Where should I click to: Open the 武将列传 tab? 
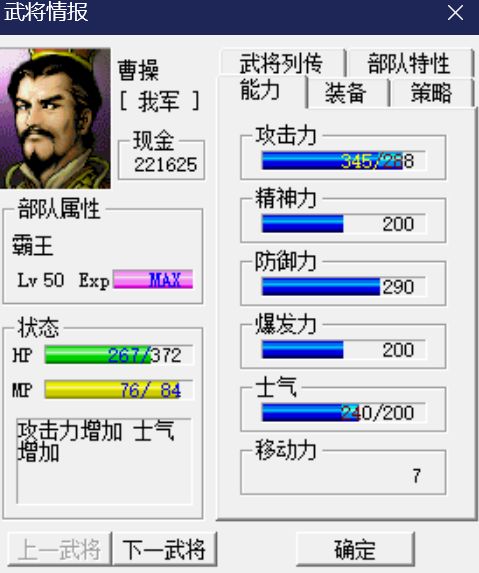[x=282, y=63]
